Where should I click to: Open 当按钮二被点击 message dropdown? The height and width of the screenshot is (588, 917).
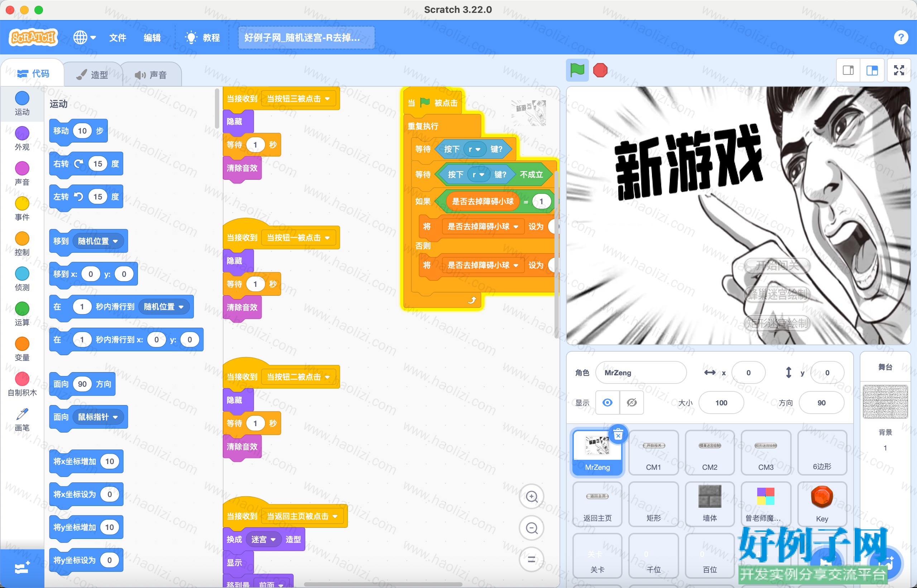pos(299,377)
